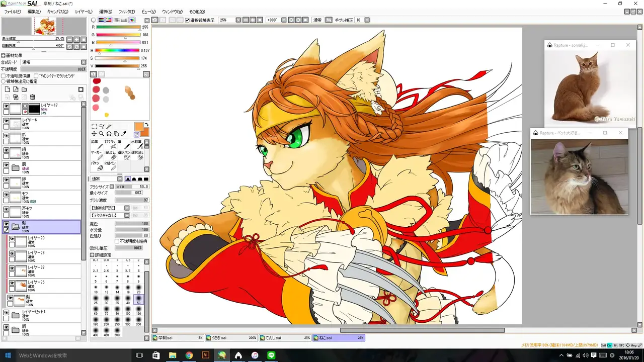Viewport: 644px width, 362px height.
Task: Click the Hue slider in color panel
Action: point(118,50)
